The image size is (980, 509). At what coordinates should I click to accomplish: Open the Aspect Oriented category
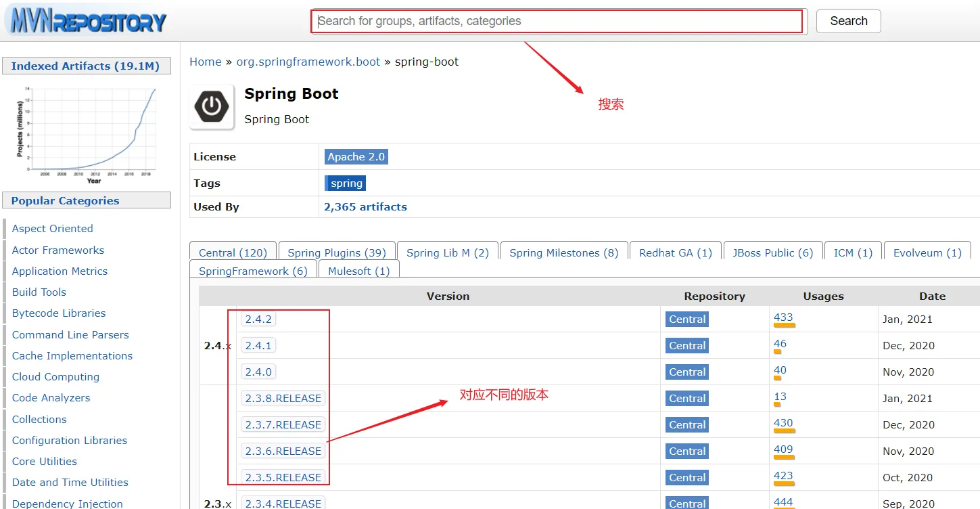[x=52, y=229]
